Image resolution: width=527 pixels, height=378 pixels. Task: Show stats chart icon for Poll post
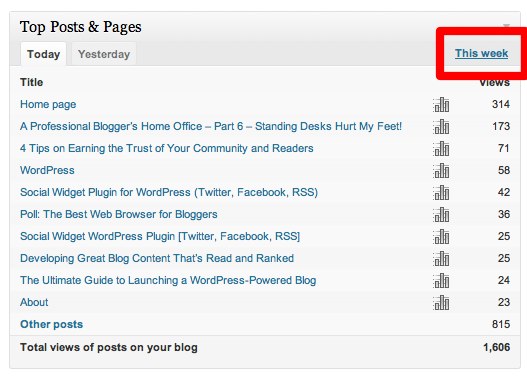tap(441, 215)
